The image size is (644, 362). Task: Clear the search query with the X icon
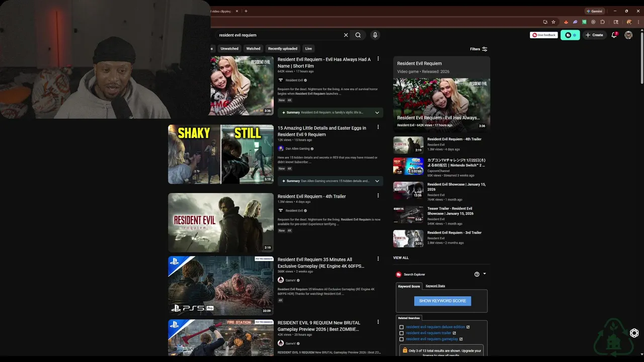(x=346, y=35)
